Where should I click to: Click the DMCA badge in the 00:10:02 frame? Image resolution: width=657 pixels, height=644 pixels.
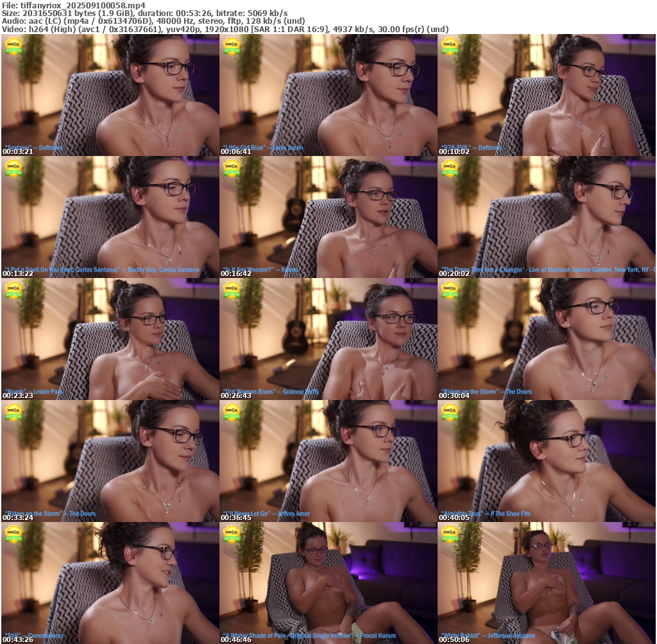click(450, 46)
